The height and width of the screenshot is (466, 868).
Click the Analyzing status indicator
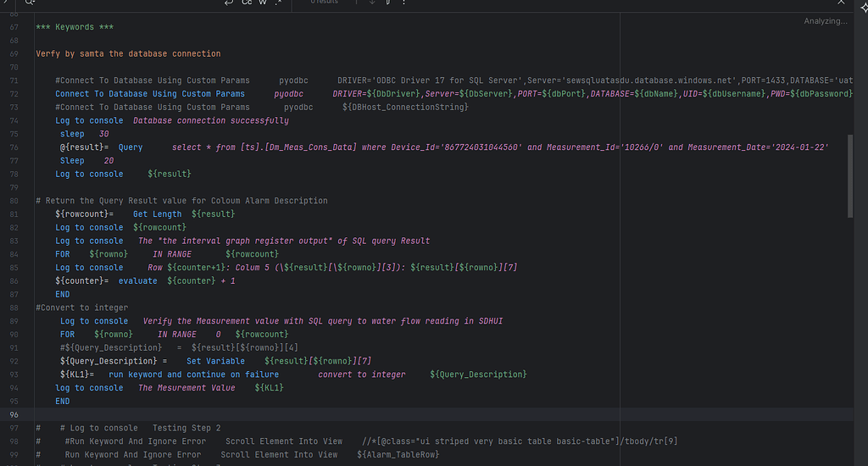click(x=826, y=21)
